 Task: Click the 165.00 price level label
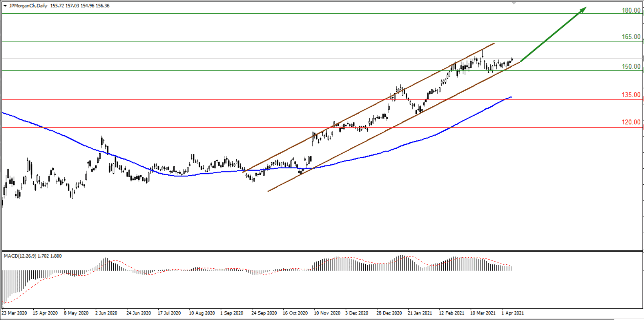pyautogui.click(x=631, y=37)
